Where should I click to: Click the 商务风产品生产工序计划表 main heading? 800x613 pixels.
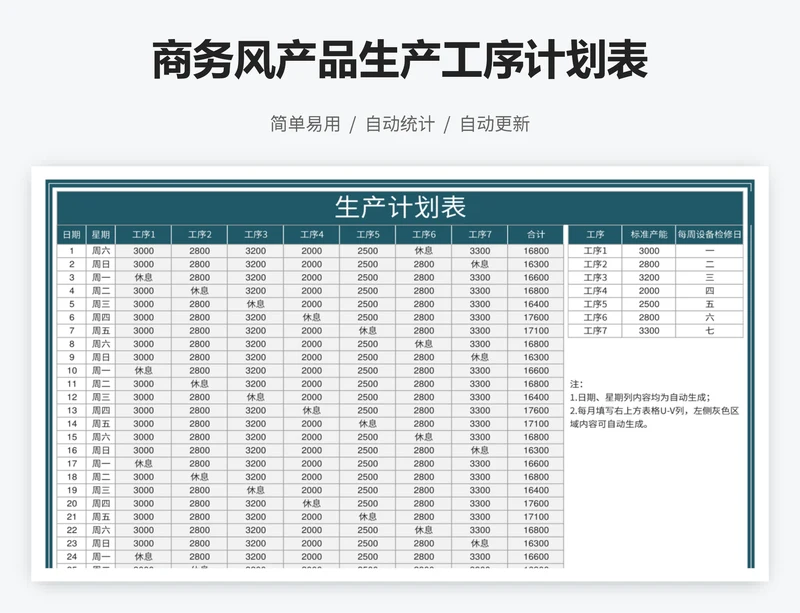400,60
